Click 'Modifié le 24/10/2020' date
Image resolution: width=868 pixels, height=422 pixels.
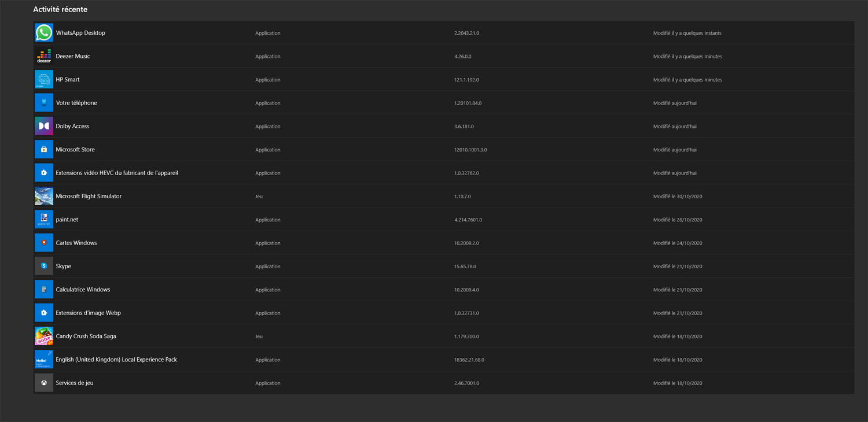pyautogui.click(x=678, y=243)
